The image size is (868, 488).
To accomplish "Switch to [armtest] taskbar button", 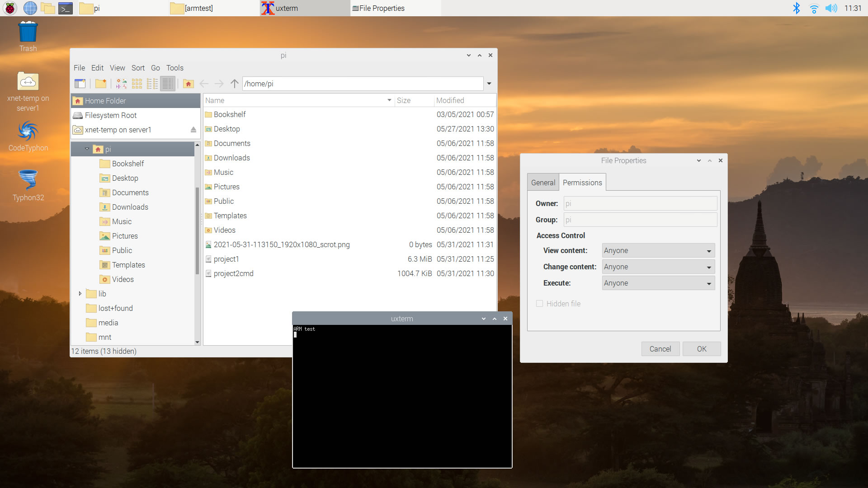I will click(214, 8).
